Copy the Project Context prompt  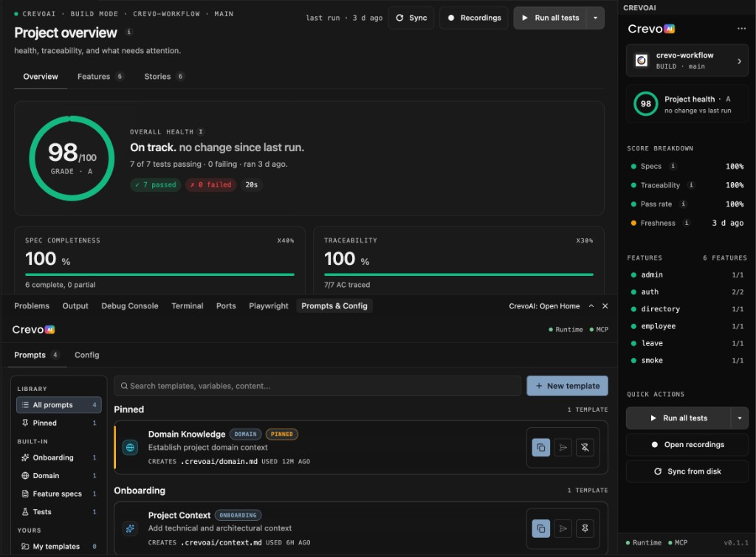541,528
